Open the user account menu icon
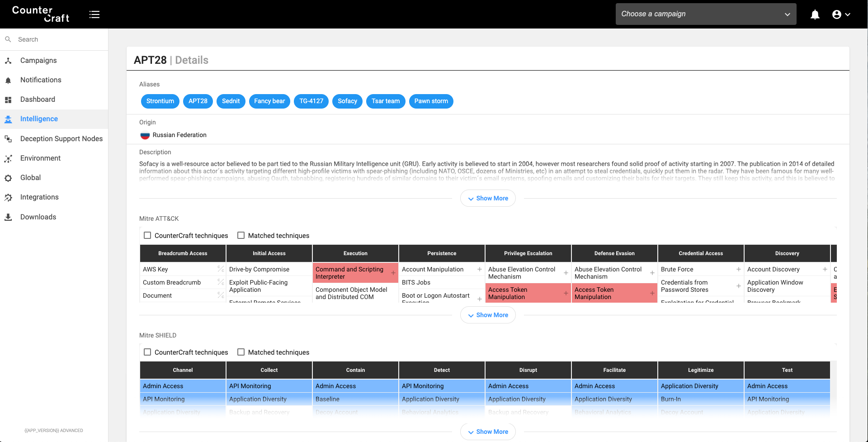The image size is (868, 442). 841,14
